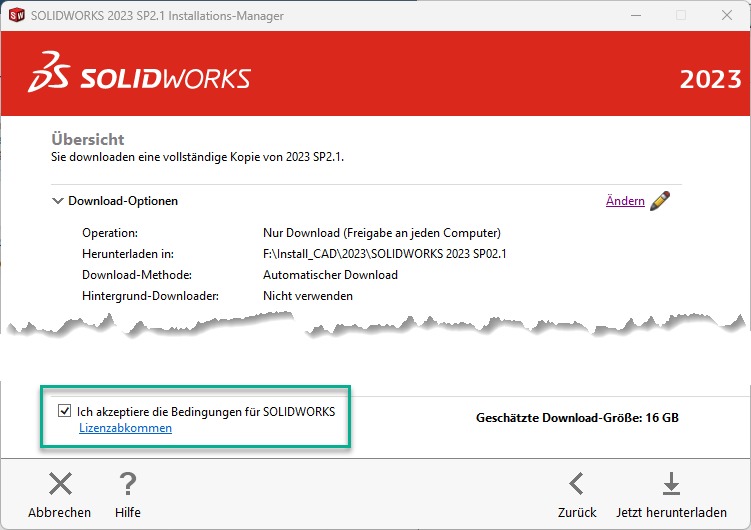Click the Abbrechen X icon
The height and width of the screenshot is (530, 751).
60,484
